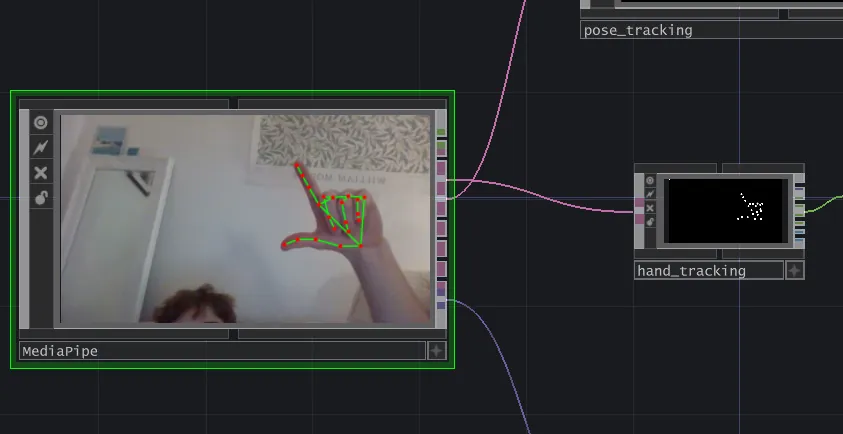Click hand_tracking's output connector with green wire
Image resolution: width=843 pixels, height=434 pixels.
(799, 210)
